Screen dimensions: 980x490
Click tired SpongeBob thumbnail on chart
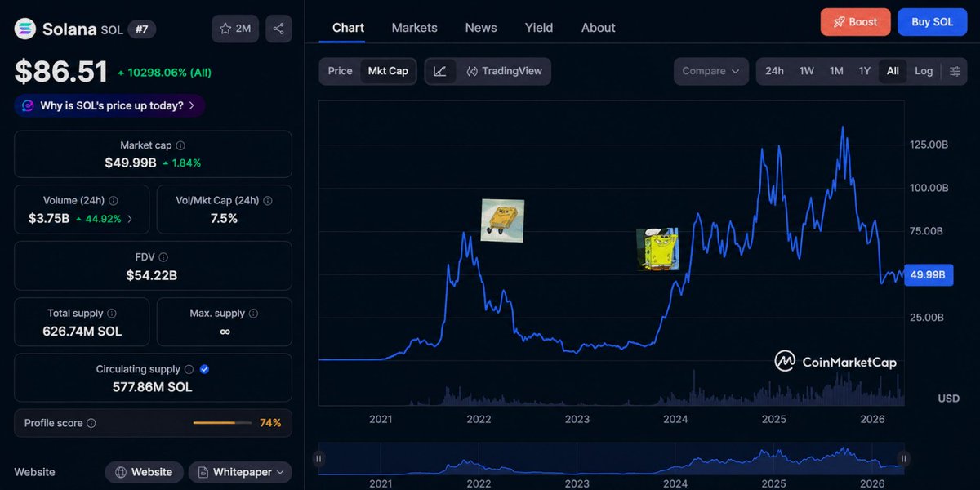[x=657, y=249]
